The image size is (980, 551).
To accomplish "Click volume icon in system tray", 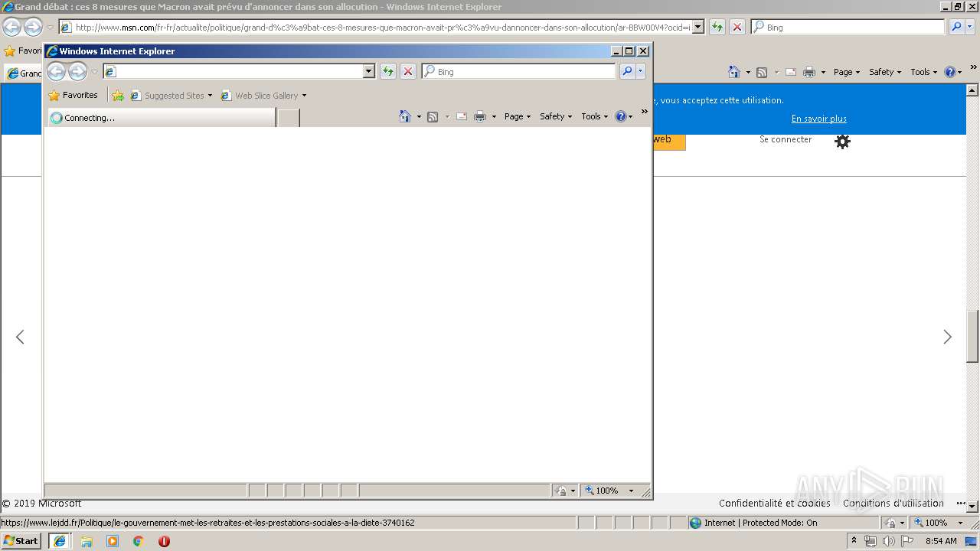I will [x=888, y=541].
